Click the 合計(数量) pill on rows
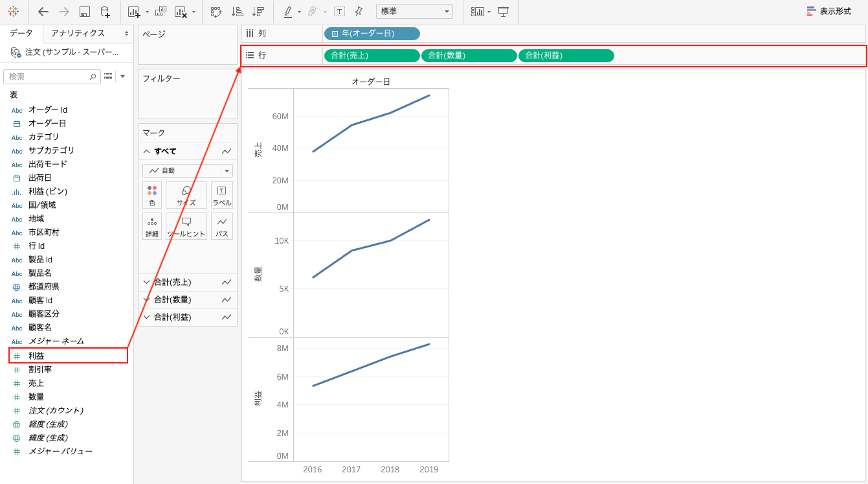 [x=469, y=56]
